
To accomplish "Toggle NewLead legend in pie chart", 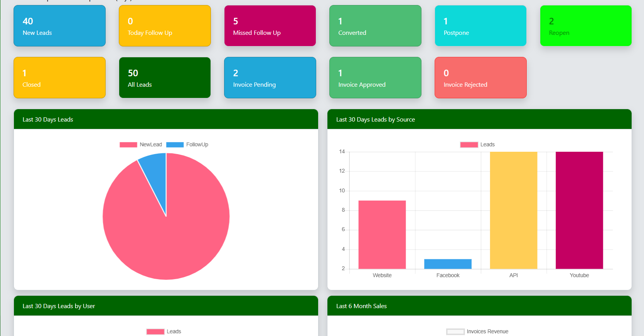I will tap(141, 145).
